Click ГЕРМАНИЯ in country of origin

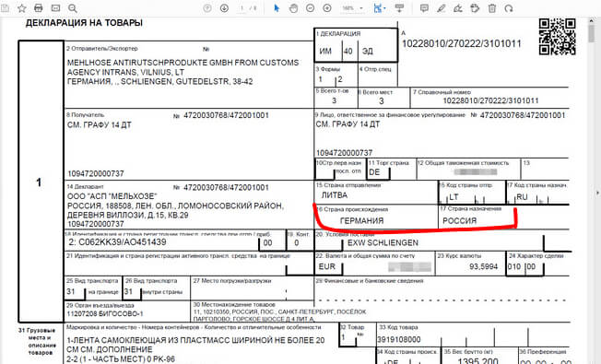click(362, 220)
